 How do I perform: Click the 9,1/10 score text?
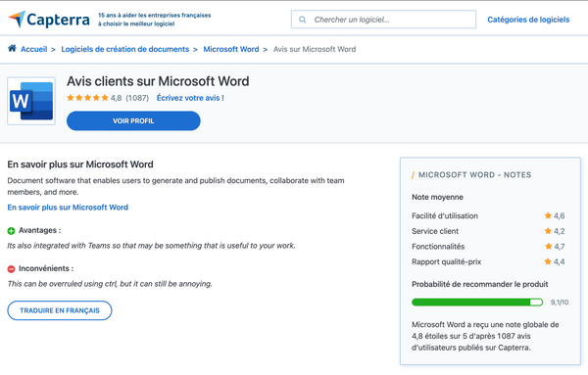pyautogui.click(x=560, y=302)
